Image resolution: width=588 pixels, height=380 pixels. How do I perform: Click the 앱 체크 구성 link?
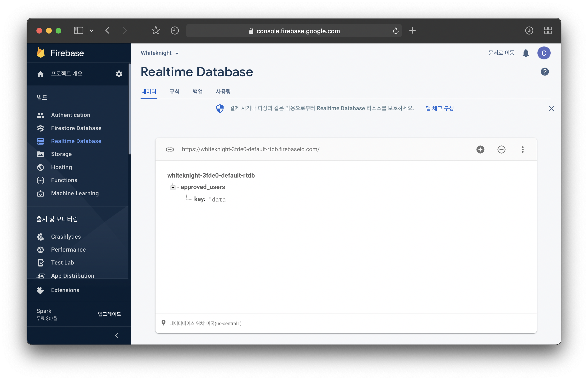[x=439, y=108]
